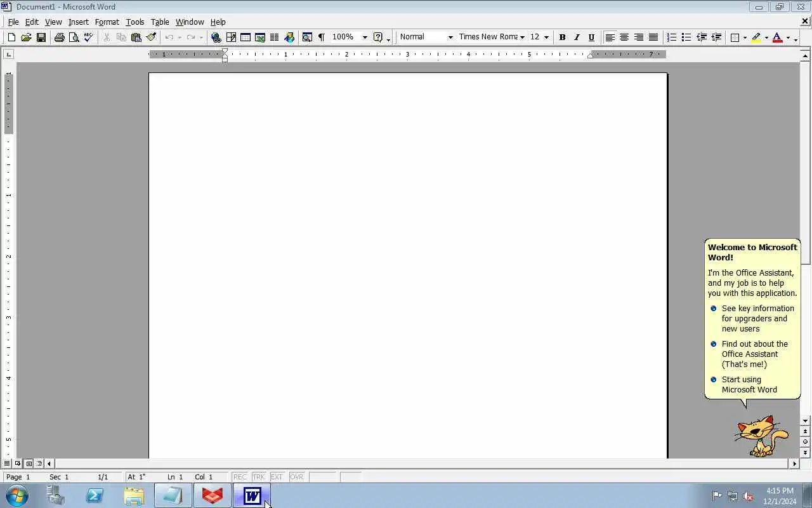Image resolution: width=812 pixels, height=508 pixels.
Task: Open the Document Map
Action: (307, 37)
